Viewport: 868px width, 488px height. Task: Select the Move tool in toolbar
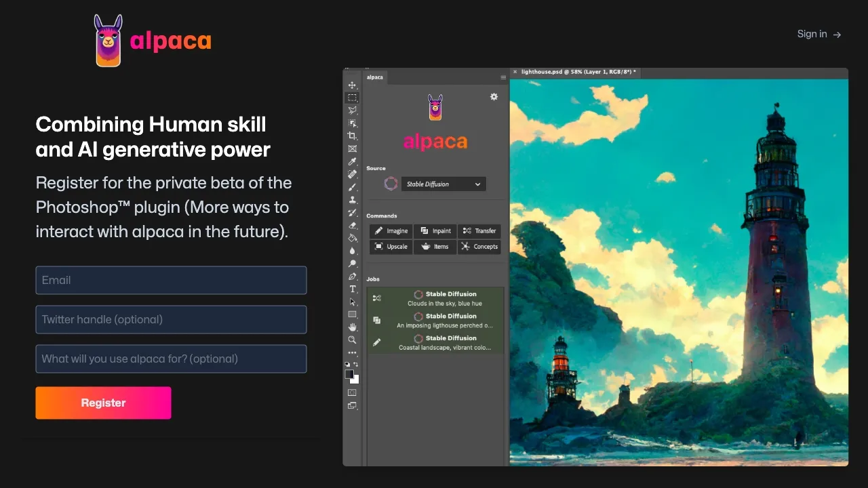(352, 85)
